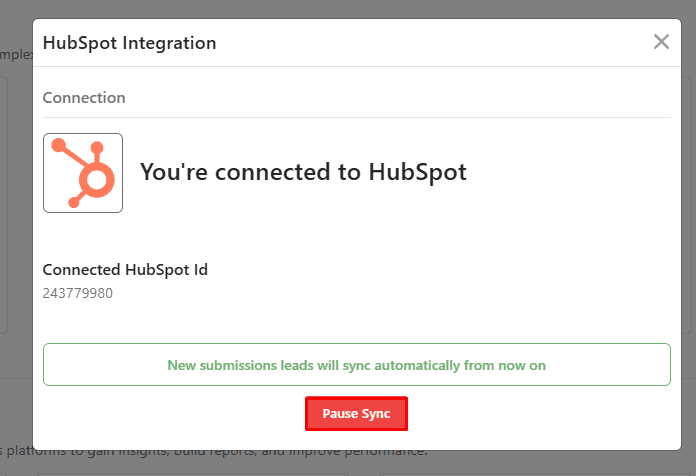Image resolution: width=696 pixels, height=476 pixels.
Task: Close the HubSpot Integration dialog
Action: tap(661, 42)
